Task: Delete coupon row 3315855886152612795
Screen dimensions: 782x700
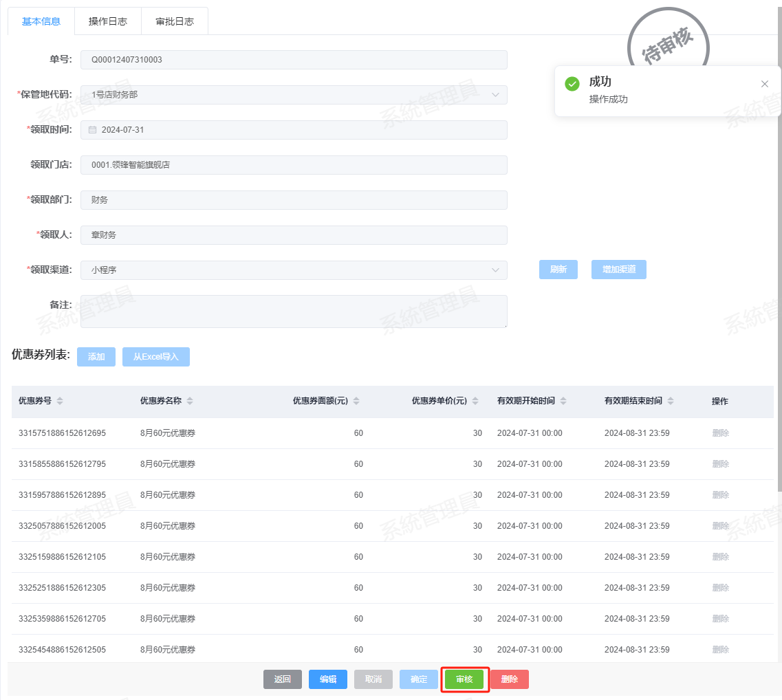Action: point(721,463)
